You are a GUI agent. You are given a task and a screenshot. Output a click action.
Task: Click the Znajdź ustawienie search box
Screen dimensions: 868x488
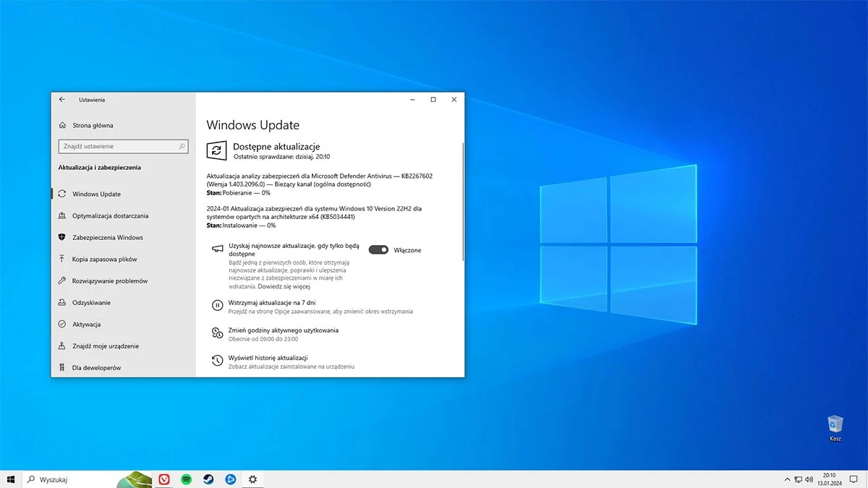pyautogui.click(x=123, y=146)
